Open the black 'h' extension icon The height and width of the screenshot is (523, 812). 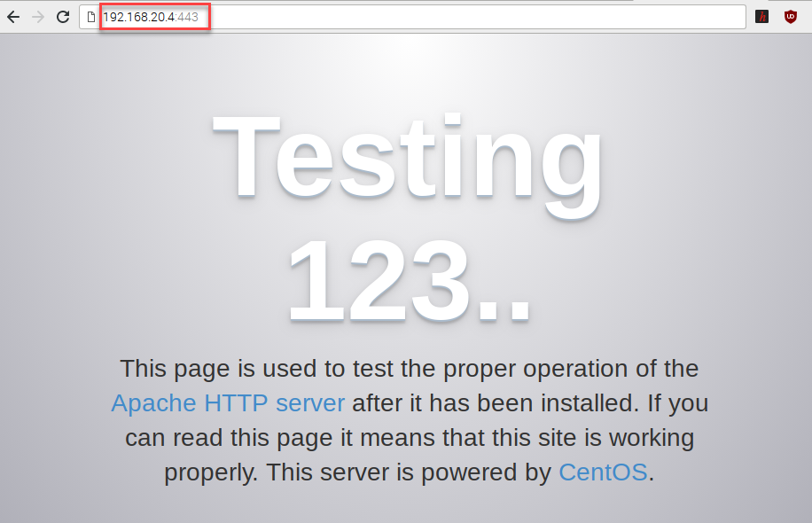[x=761, y=17]
